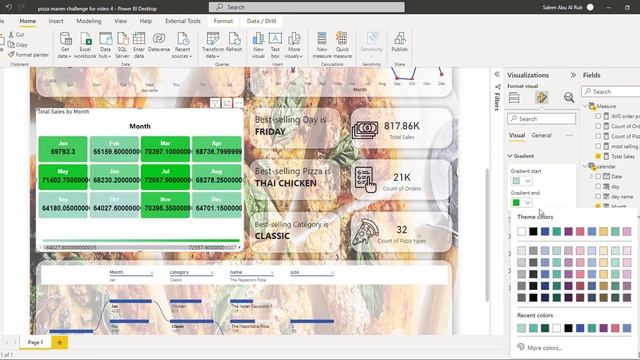Image resolution: width=640 pixels, height=360 pixels.
Task: Collapse the Visualizations pane
Action: pyautogui.click(x=573, y=75)
